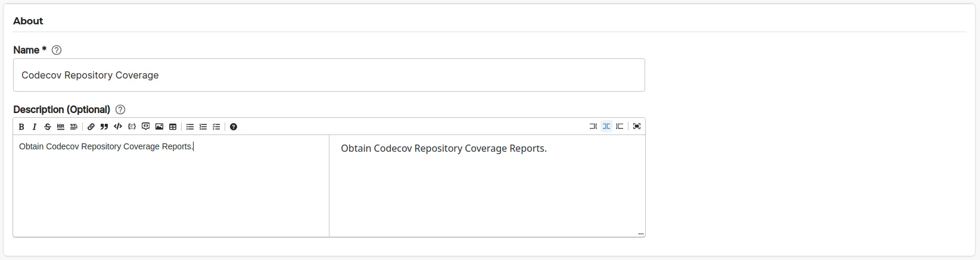This screenshot has height=260, width=980.
Task: Open the markdown help guide icon
Action: pos(234,127)
